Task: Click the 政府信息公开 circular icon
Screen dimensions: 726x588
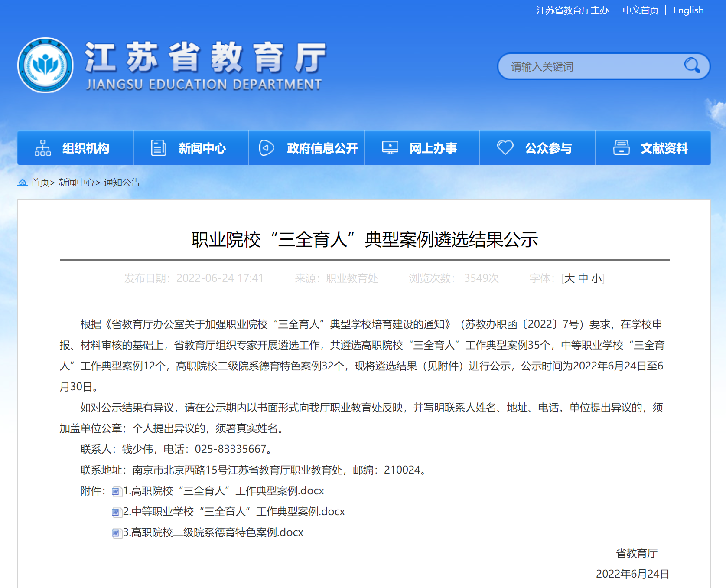Action: pos(267,148)
